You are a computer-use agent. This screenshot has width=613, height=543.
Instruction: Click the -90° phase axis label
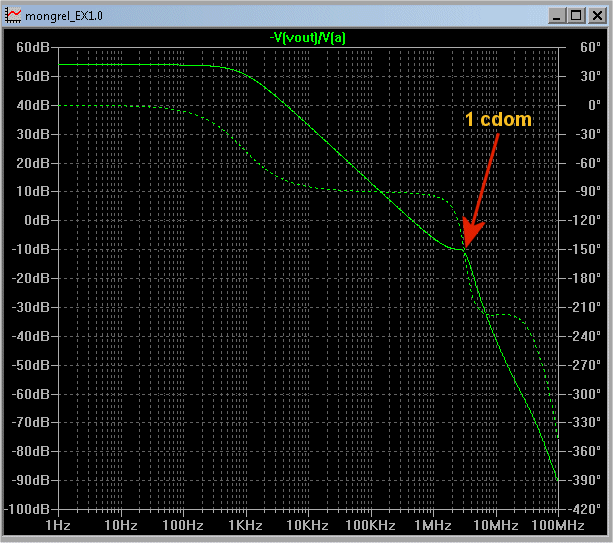pyautogui.click(x=588, y=191)
